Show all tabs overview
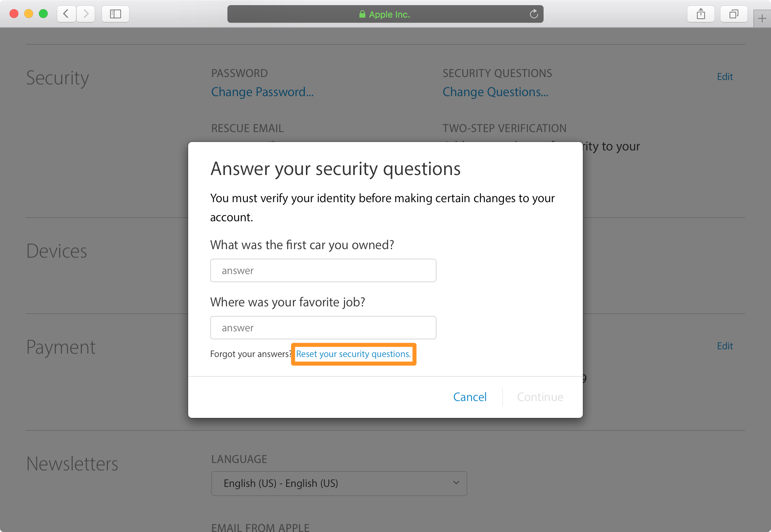The image size is (771, 532). (x=734, y=14)
